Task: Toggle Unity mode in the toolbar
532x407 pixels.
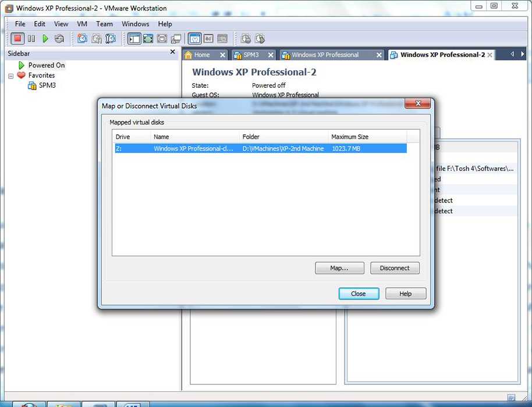Action: pyautogui.click(x=176, y=39)
